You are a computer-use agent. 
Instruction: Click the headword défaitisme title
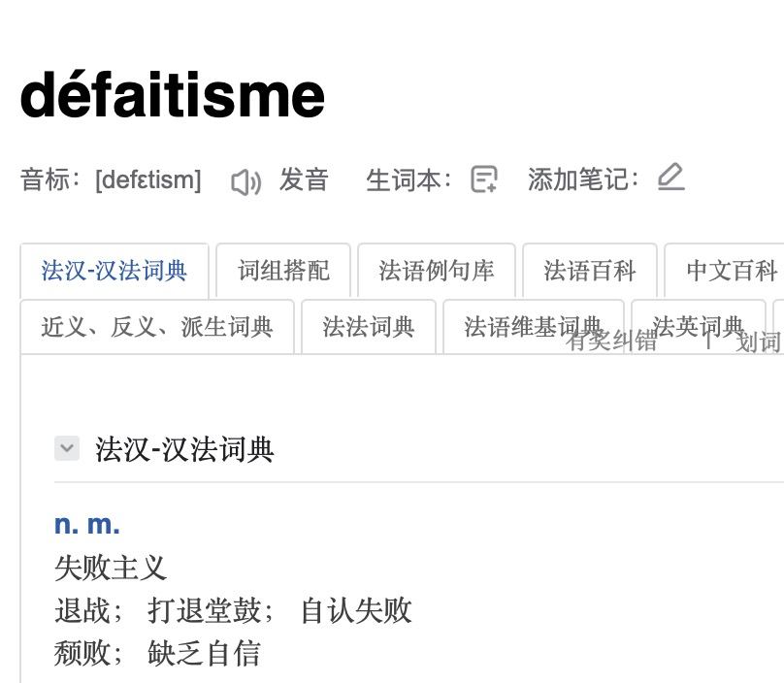click(173, 95)
